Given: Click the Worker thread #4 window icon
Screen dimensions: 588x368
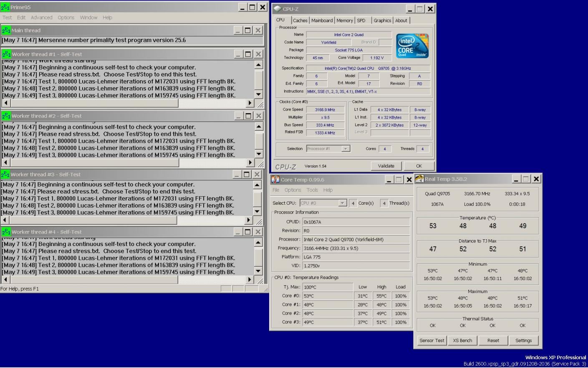Looking at the screenshot, I should (6, 232).
